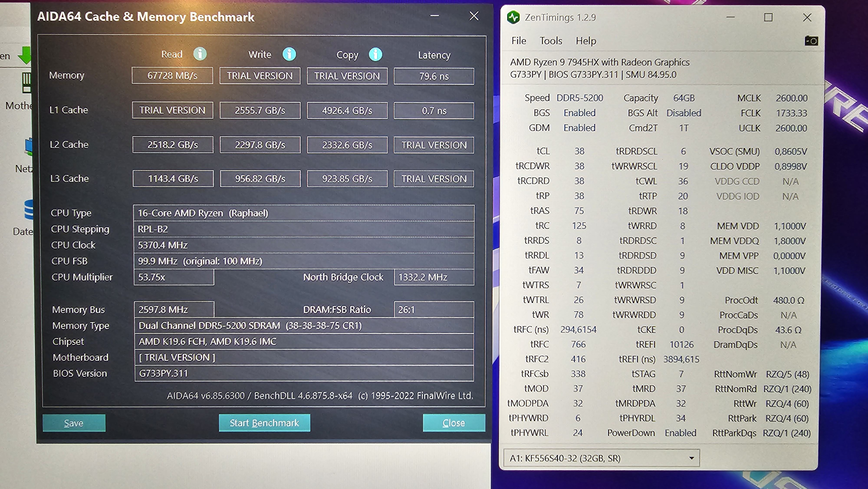Screen dimensions: 868x489
Task: Expand the A1: KF556S40-32 module dropdown
Action: click(x=602, y=458)
